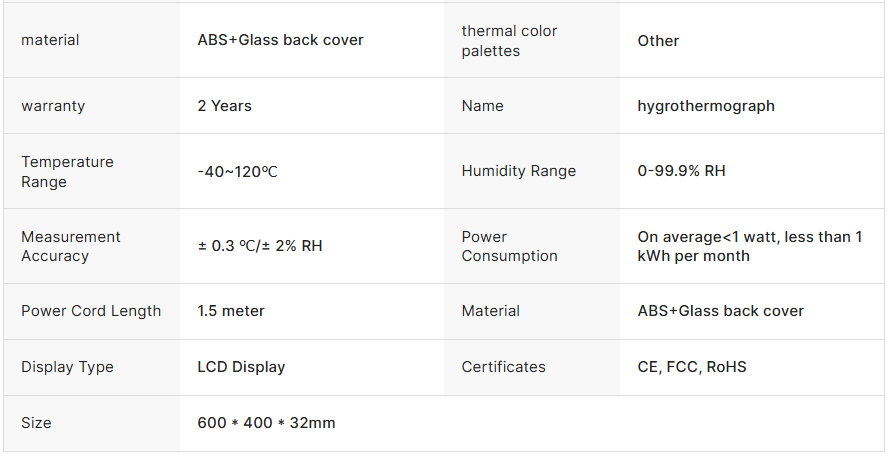Select the 600 * 400 * 32mm dimensions

point(266,423)
